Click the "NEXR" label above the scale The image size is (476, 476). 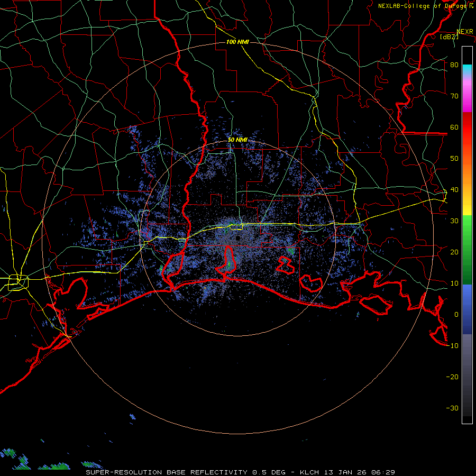(464, 32)
